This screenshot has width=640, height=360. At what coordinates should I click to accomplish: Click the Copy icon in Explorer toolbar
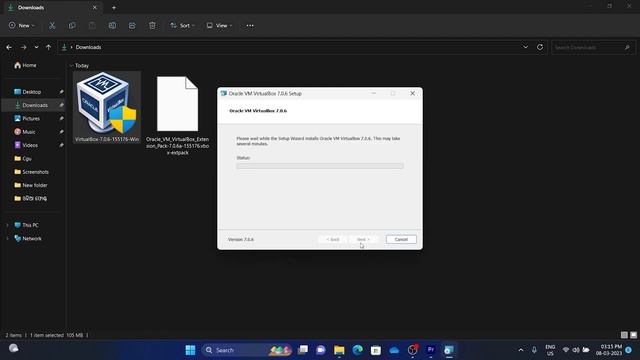pos(72,25)
